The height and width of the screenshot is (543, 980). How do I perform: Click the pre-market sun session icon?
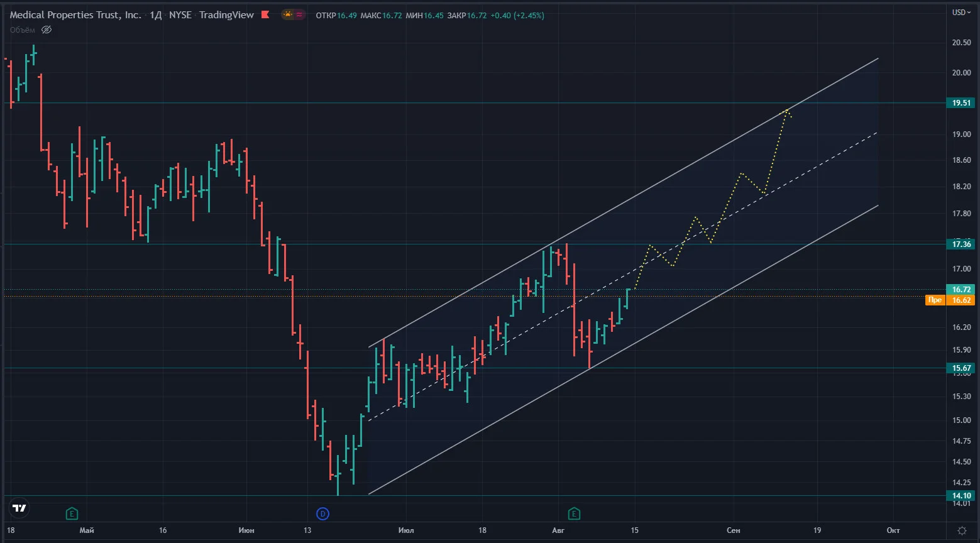[x=288, y=14]
